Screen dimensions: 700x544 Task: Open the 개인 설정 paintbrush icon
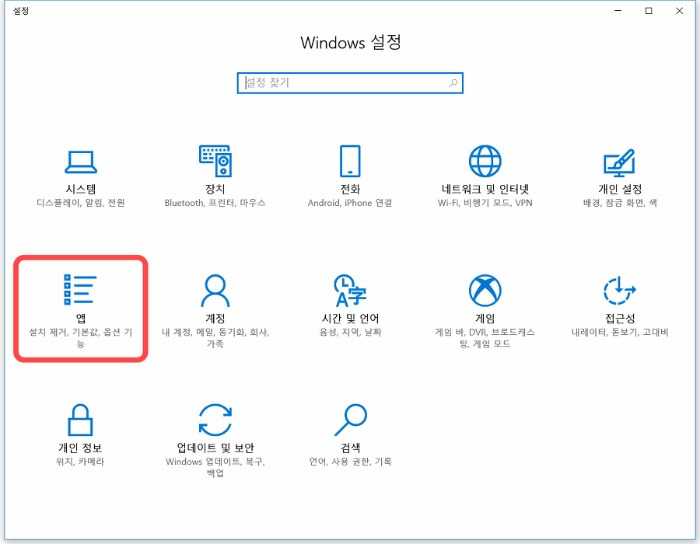[620, 162]
